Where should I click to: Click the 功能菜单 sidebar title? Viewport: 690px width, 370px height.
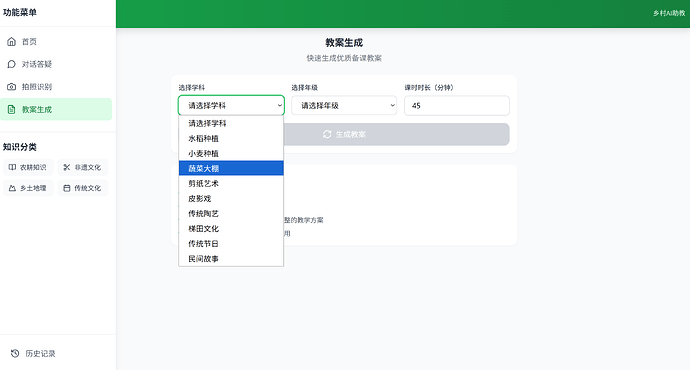pos(20,12)
